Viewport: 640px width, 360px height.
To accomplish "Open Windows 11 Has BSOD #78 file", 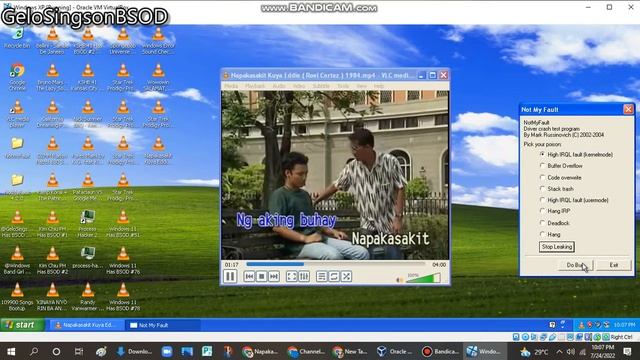I will pos(123,297).
